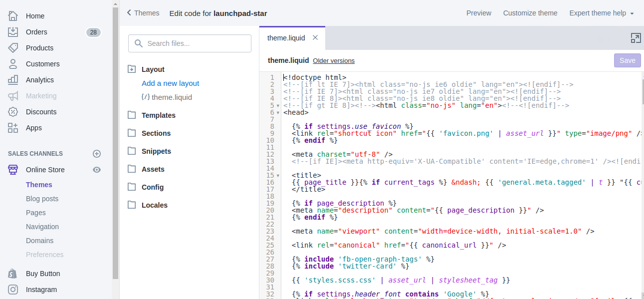Image resolution: width=644 pixels, height=299 pixels.
Task: Click the Save button
Action: (x=627, y=60)
